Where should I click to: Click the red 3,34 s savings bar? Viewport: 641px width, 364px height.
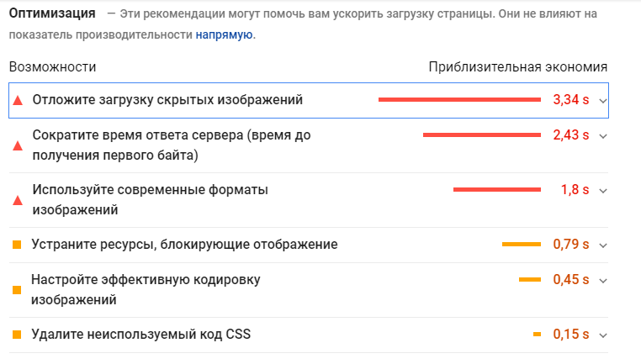(x=459, y=100)
